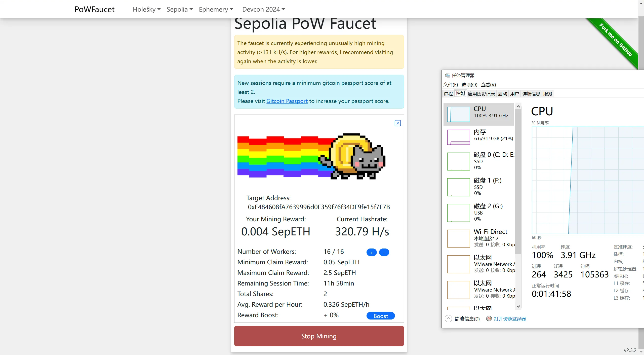Expand the Devcon 2024 dropdown

click(263, 9)
